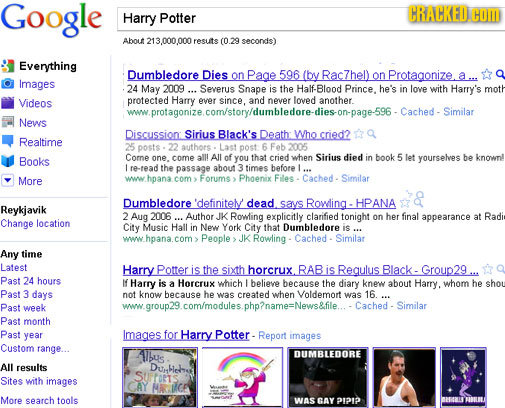This screenshot has height=408, width=505.
Task: Open Similar pages for JK Rowling hpana result
Action: tap(350, 238)
